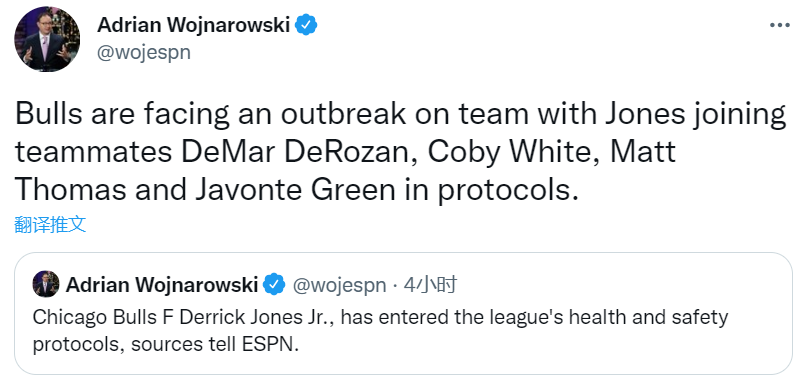The width and height of the screenshot is (807, 380).
Task: Translate the tweet via the 翻译推文 link
Action: 50,224
